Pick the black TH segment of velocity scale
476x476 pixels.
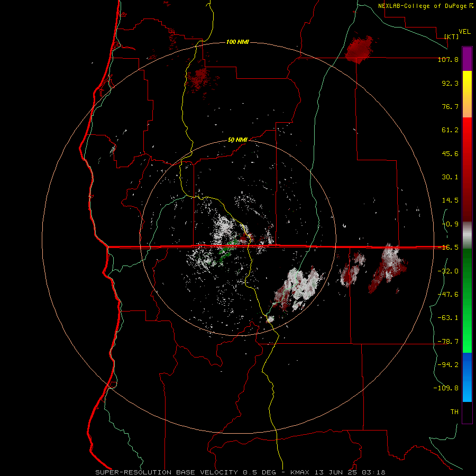[467, 412]
